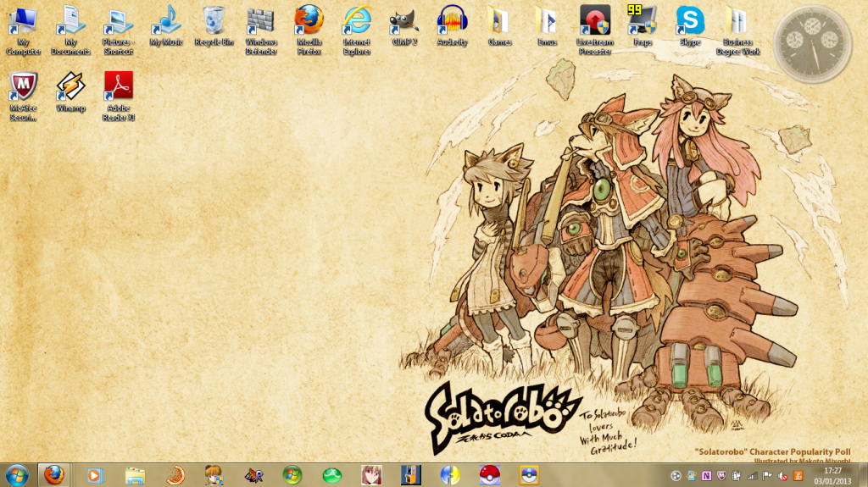Click the green glossy gem taskbar icon

tap(332, 475)
